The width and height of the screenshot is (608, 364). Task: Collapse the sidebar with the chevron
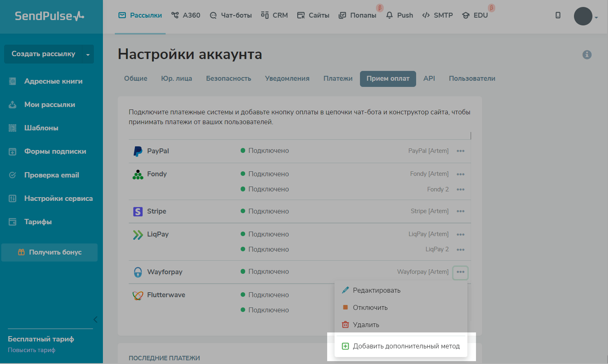tap(95, 320)
